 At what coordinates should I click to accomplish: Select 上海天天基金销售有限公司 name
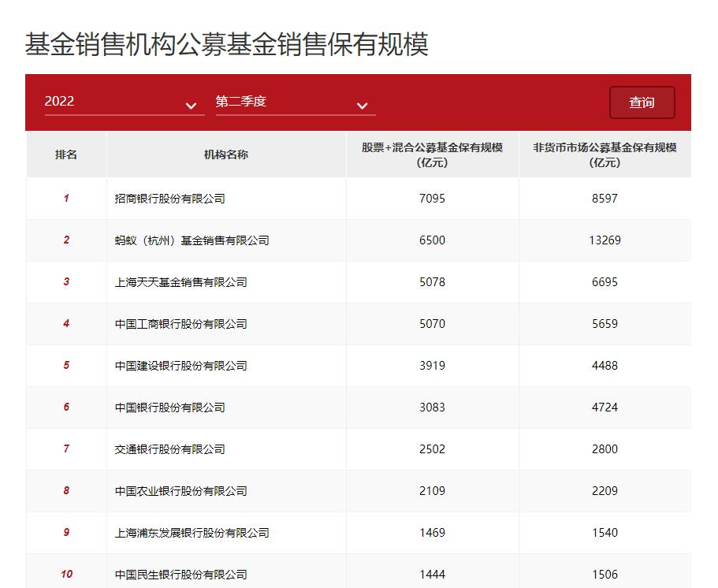(x=180, y=282)
